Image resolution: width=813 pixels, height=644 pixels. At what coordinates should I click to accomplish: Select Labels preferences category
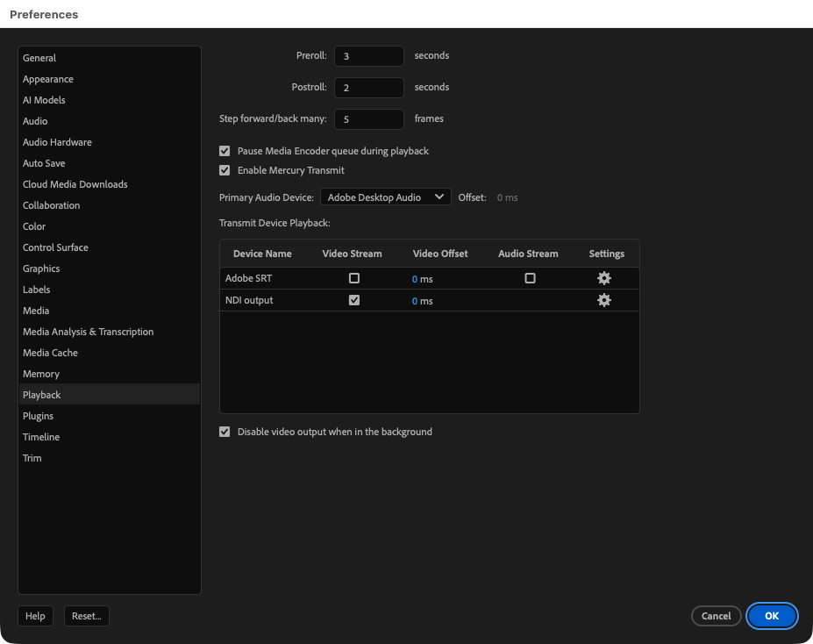coord(110,290)
